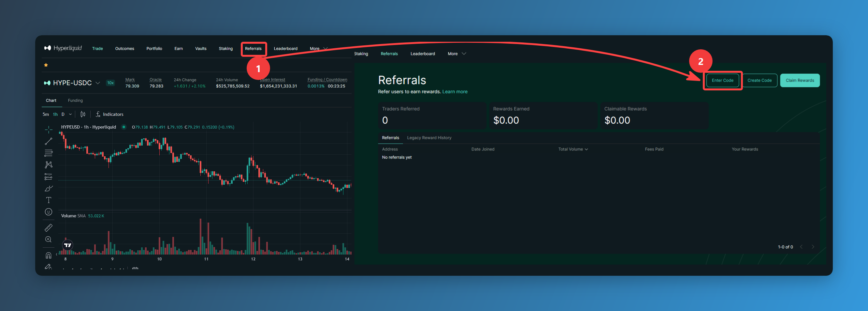Go to the next referrals page arrow
Screen dimensions: 868x311
click(x=813, y=247)
